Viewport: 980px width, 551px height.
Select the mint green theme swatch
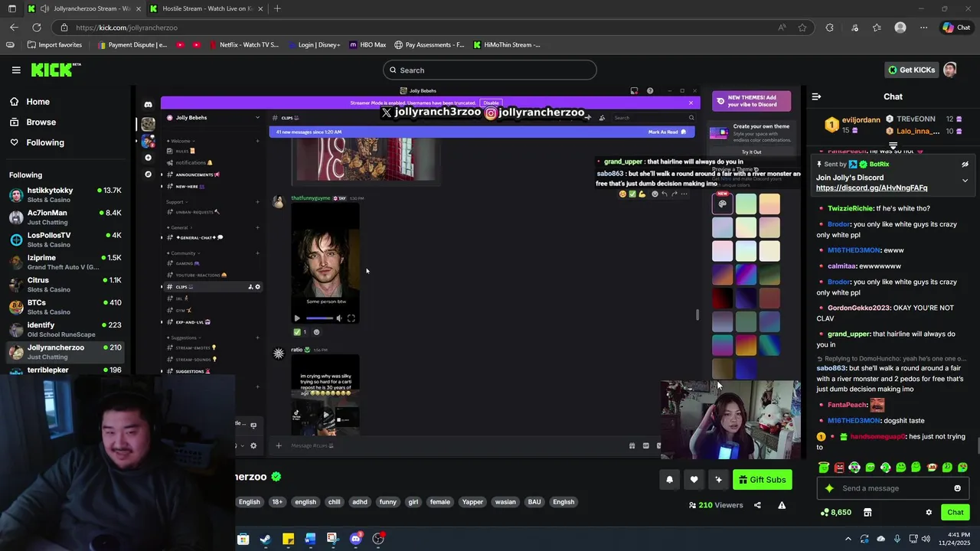746,204
